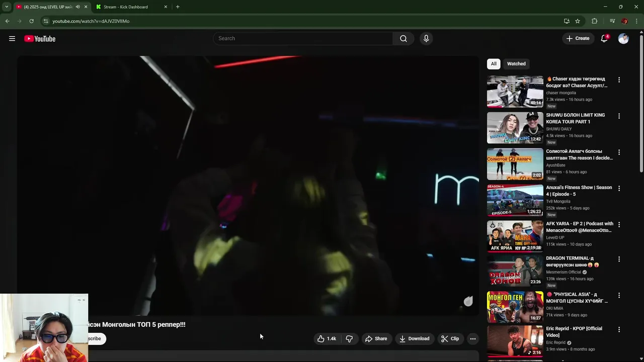Open options menu for SHUWU video
This screenshot has width=644, height=362.
point(619,116)
